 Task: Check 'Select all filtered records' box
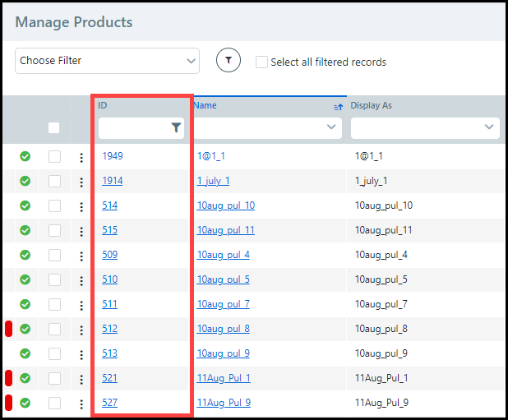tap(261, 62)
